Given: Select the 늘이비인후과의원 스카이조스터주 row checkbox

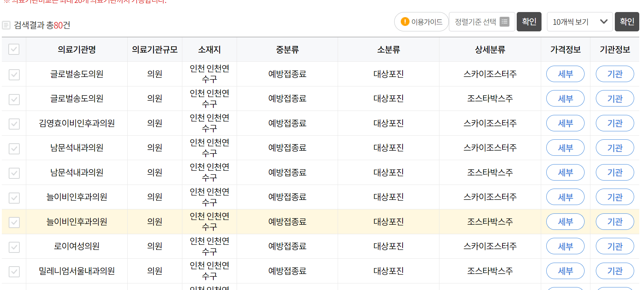Looking at the screenshot, I should (x=14, y=198).
